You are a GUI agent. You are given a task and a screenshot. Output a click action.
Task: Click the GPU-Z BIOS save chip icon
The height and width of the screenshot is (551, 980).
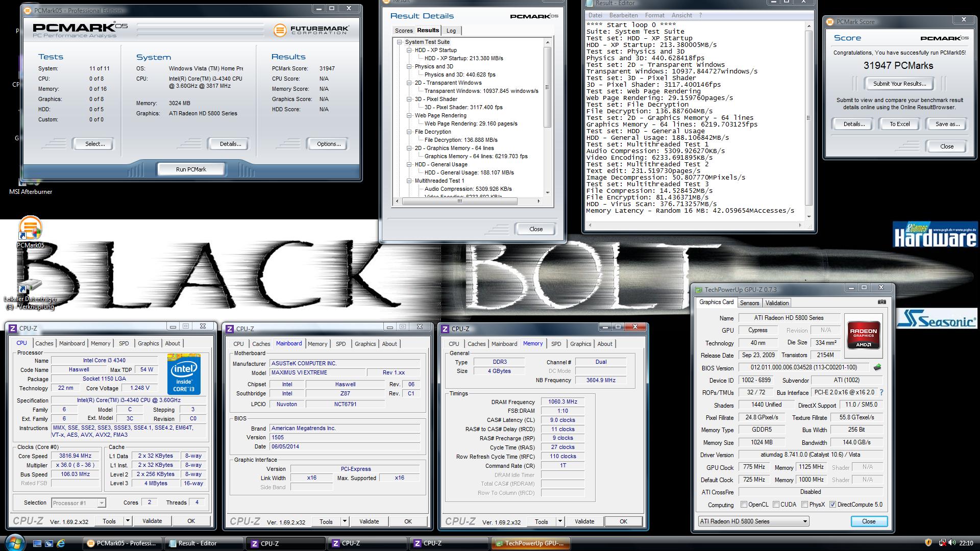[877, 367]
